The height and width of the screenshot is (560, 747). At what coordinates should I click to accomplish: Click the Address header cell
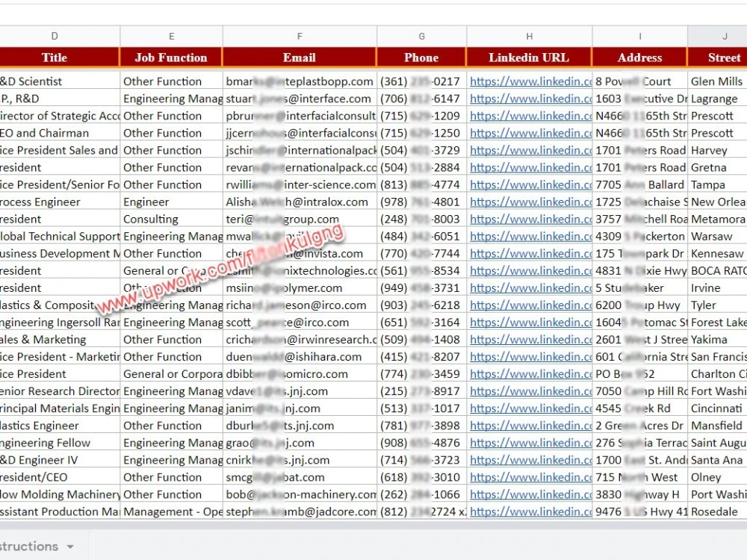[x=640, y=57]
